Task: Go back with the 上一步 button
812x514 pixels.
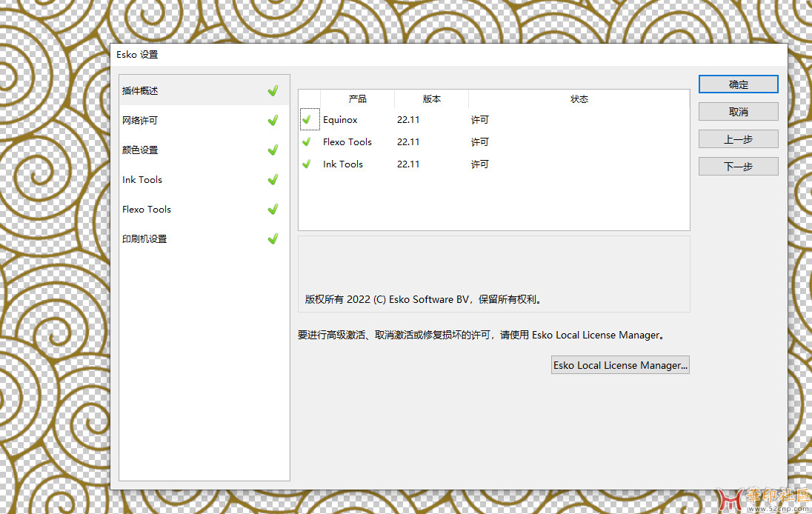Action: [x=738, y=139]
